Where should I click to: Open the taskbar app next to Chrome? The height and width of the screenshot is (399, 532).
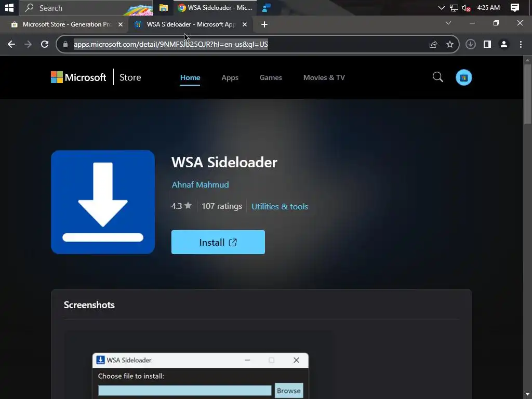tap(267, 8)
